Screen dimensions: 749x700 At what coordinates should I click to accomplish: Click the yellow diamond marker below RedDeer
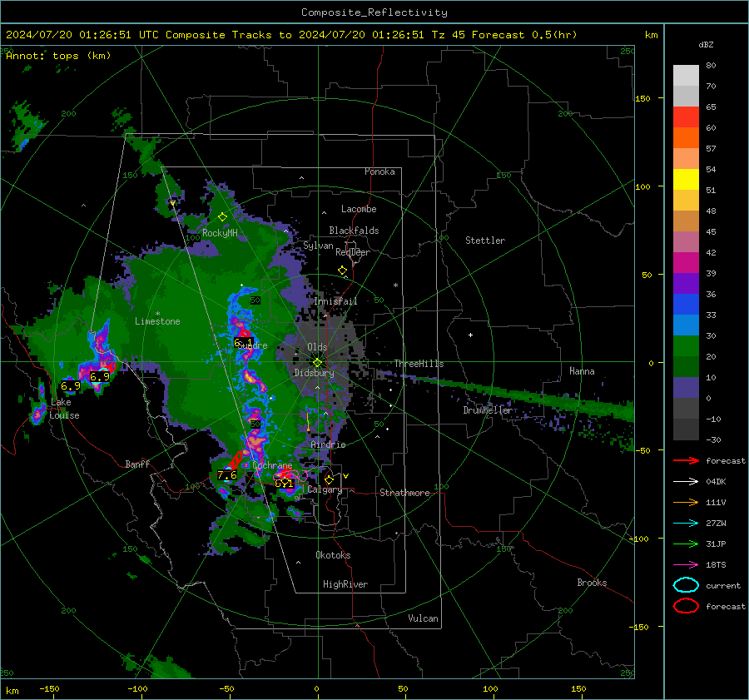click(342, 271)
